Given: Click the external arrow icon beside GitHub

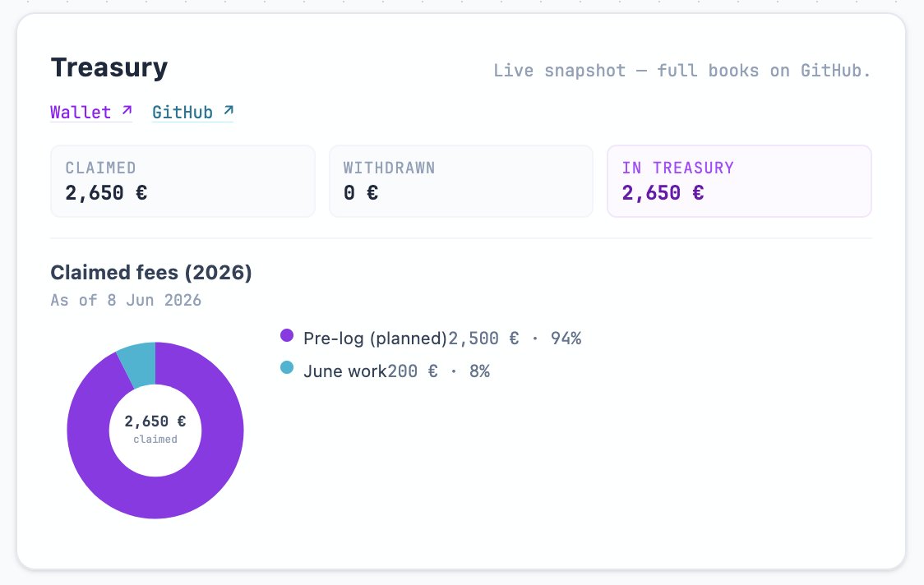Looking at the screenshot, I should (229, 109).
